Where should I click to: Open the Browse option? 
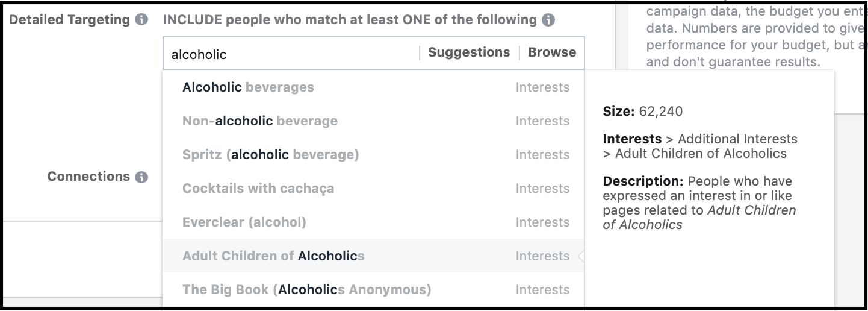(x=552, y=52)
